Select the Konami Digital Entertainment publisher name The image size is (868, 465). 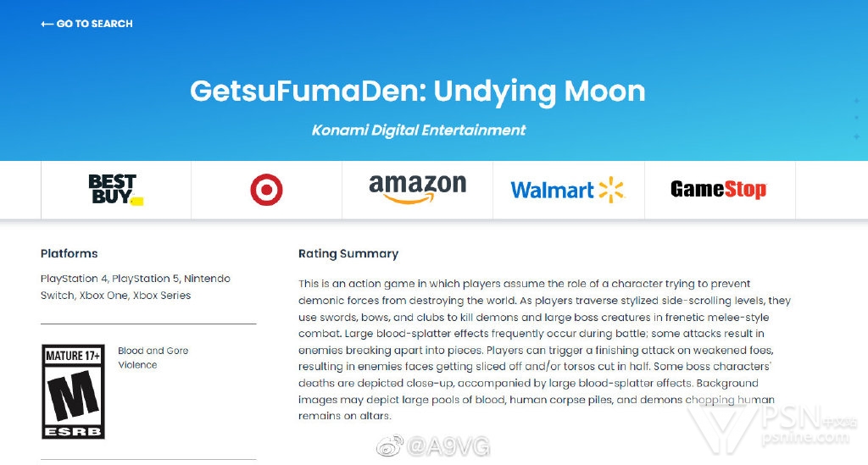(x=419, y=130)
